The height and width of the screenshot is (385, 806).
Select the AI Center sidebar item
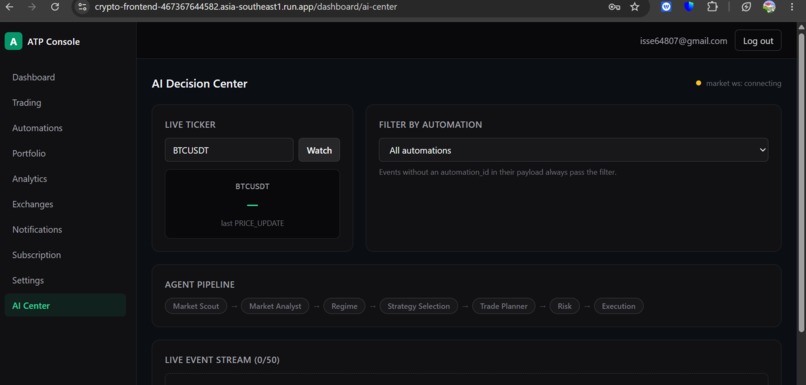pyautogui.click(x=65, y=305)
